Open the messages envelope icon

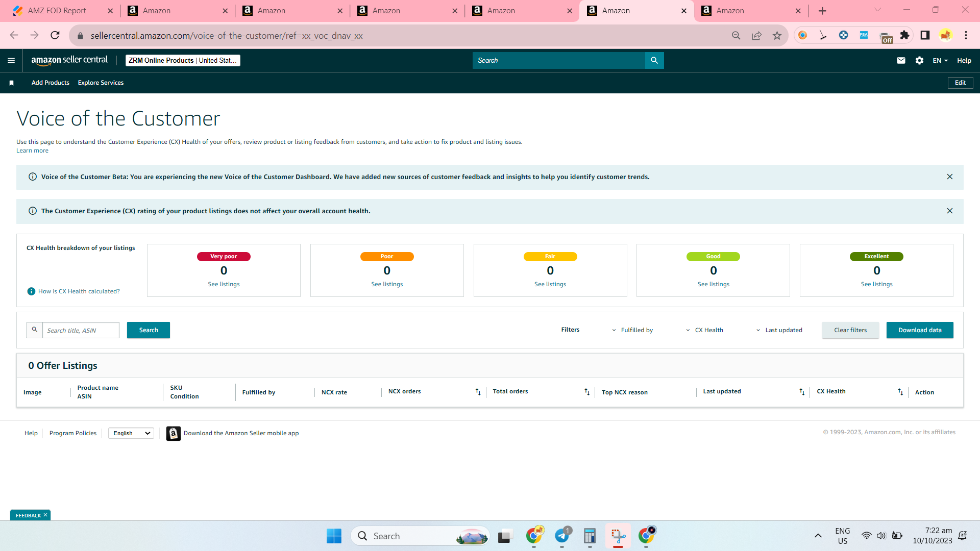point(901,60)
